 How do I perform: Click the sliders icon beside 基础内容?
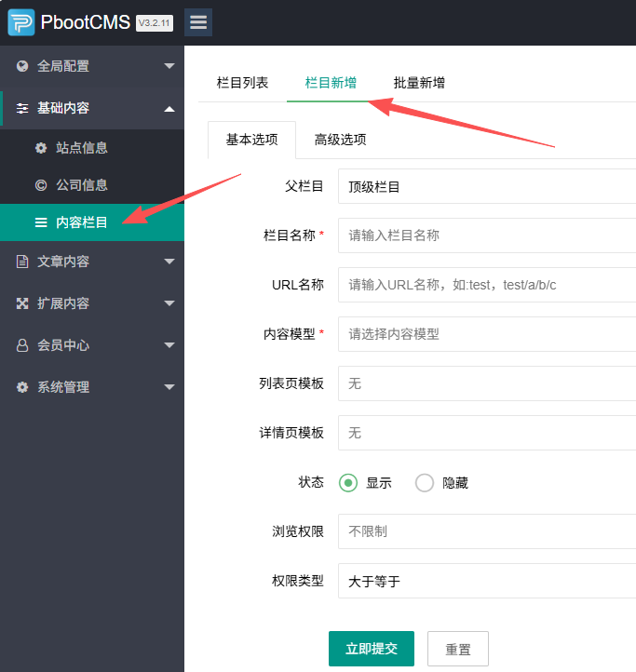22,108
